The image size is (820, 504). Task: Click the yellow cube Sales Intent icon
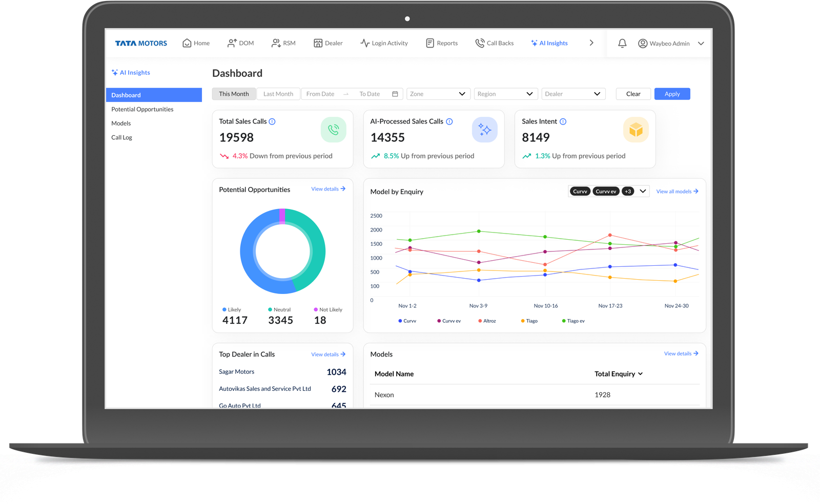coord(635,130)
